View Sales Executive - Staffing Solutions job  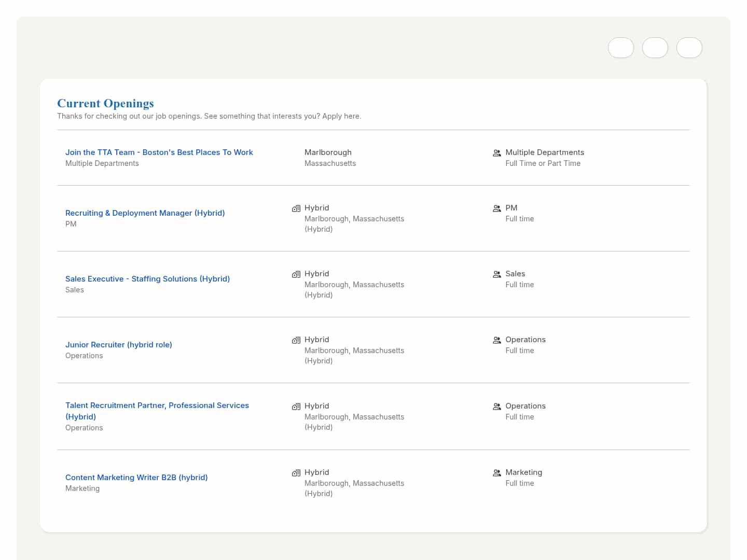(x=147, y=279)
